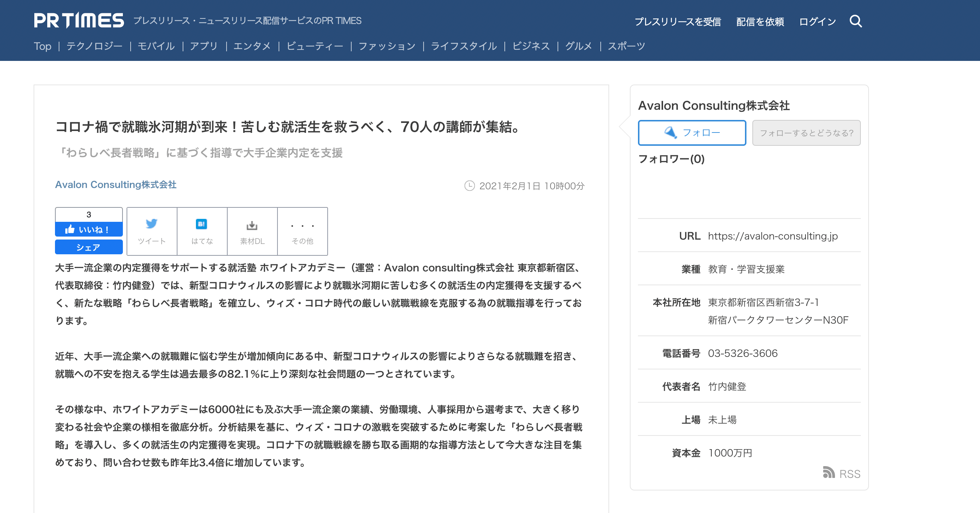Viewport: 980px width, 513px height.
Task: Select the アプリ category
Action: pyautogui.click(x=204, y=46)
